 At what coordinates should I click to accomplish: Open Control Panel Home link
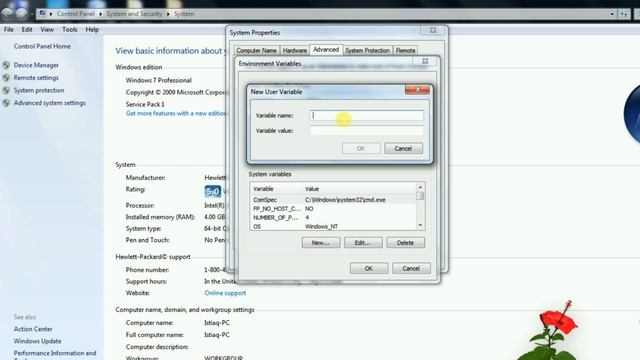coord(42,47)
